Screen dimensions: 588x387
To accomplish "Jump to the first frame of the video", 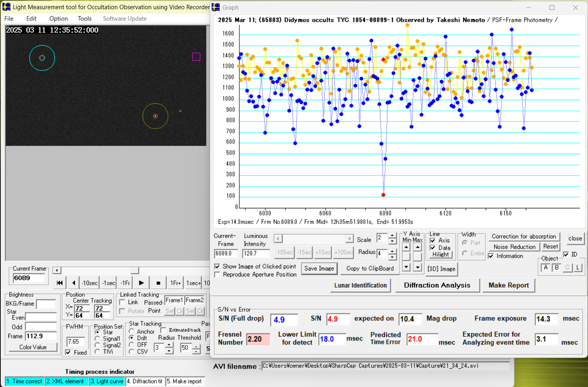I will pyautogui.click(x=59, y=283).
